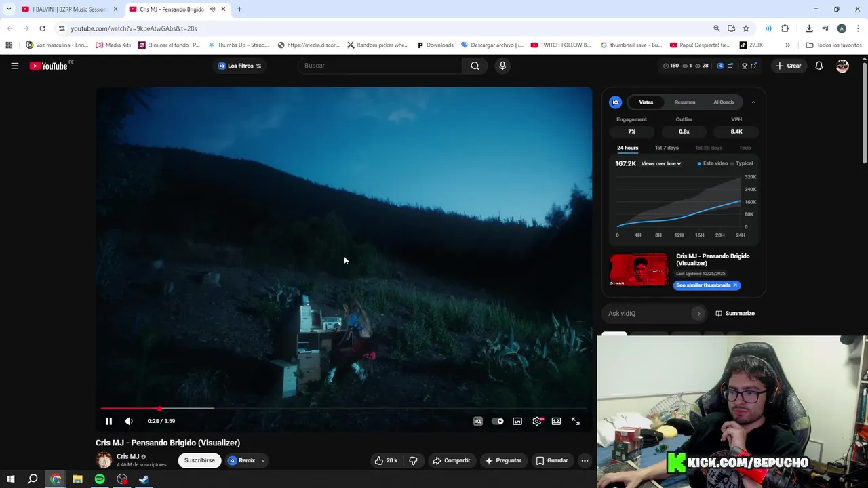Select the 1st 7 days tab
Image resolution: width=868 pixels, height=488 pixels.
point(667,148)
